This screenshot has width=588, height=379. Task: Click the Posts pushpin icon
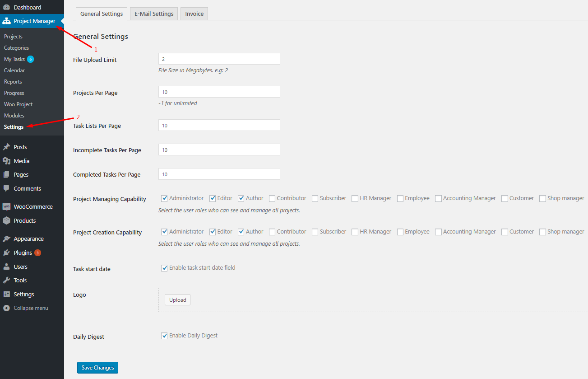6,147
